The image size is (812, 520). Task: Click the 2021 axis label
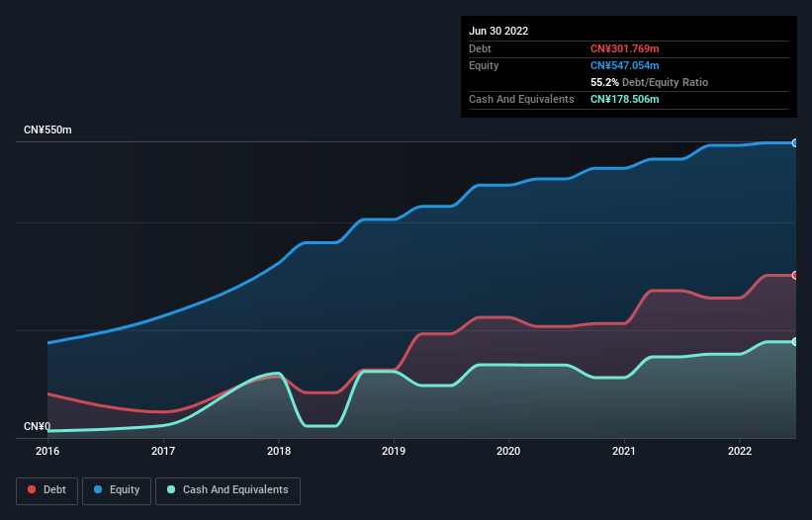point(624,451)
